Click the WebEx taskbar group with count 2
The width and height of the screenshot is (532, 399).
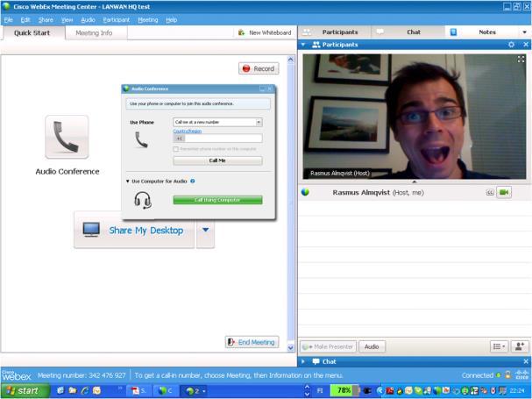(195, 391)
